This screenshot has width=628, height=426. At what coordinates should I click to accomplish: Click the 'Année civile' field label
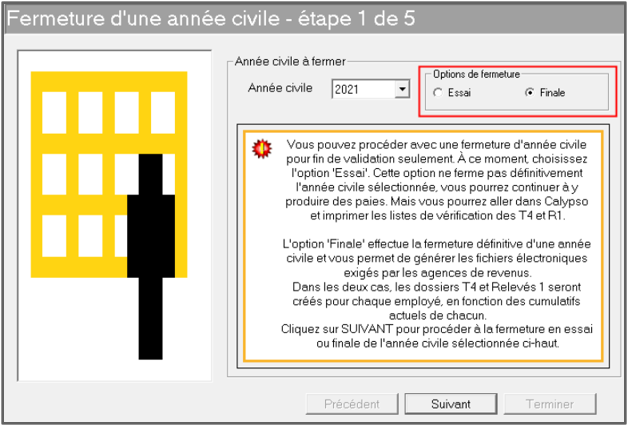click(280, 88)
